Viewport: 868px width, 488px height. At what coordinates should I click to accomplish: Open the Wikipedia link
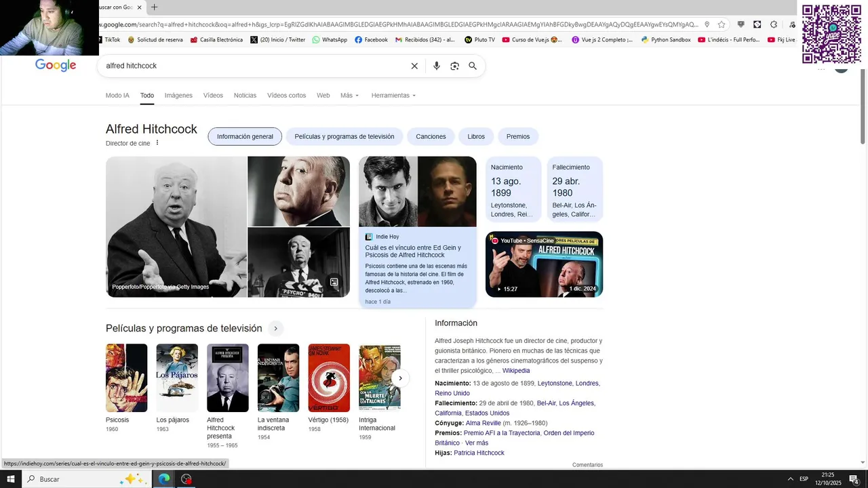[x=516, y=371]
